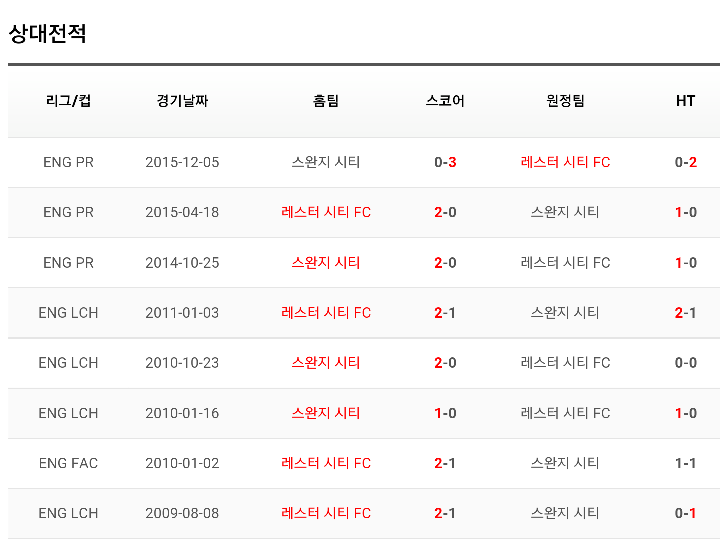Click the 리그/컵 column header
The image size is (720, 544).
tap(68, 101)
